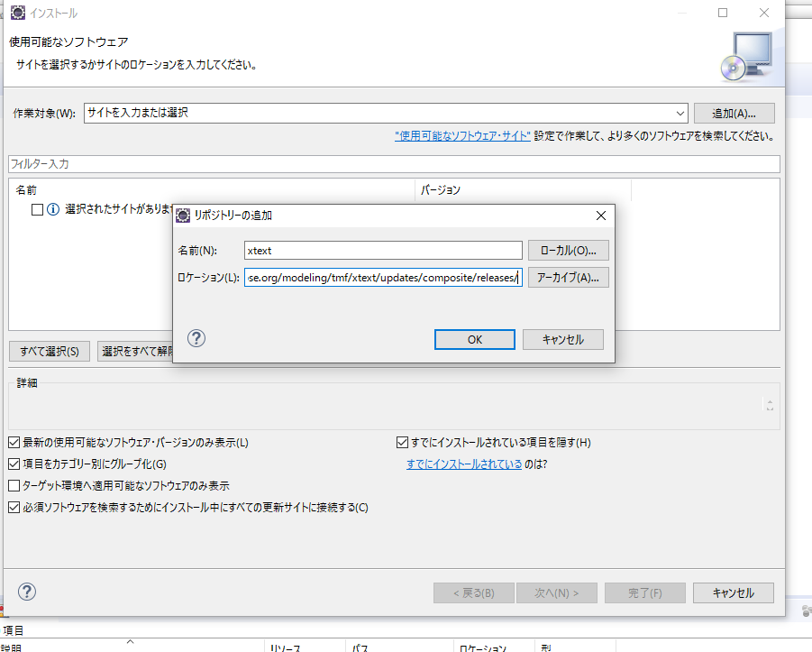
Task: Click ローカル(O)... button
Action: click(568, 250)
